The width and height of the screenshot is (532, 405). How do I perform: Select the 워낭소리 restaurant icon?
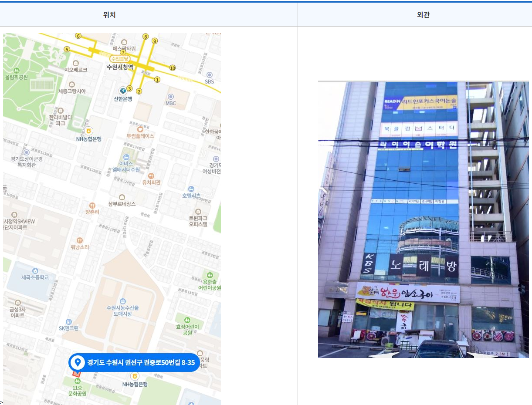(x=79, y=240)
